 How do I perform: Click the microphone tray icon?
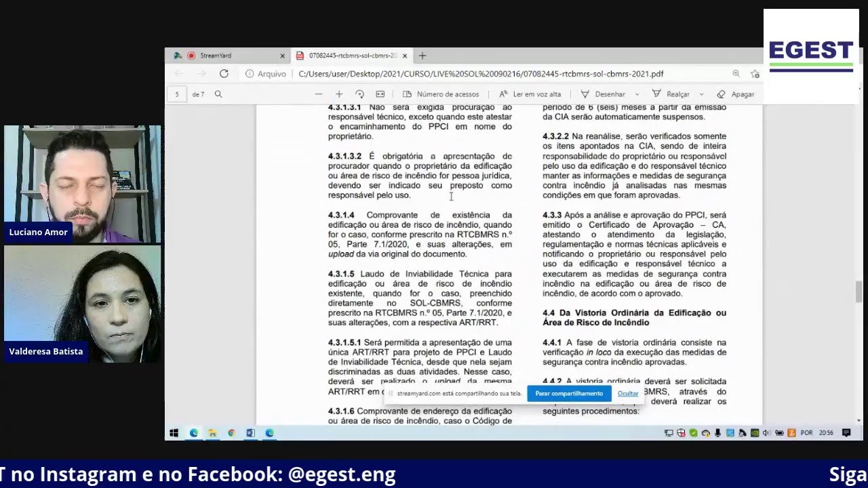point(717,433)
